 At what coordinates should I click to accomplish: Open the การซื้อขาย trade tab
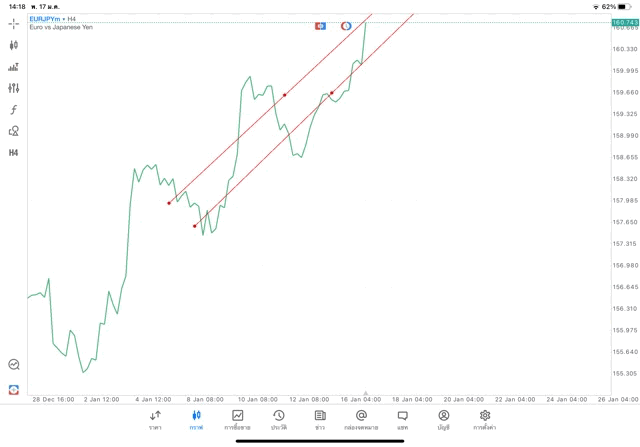coord(237,420)
